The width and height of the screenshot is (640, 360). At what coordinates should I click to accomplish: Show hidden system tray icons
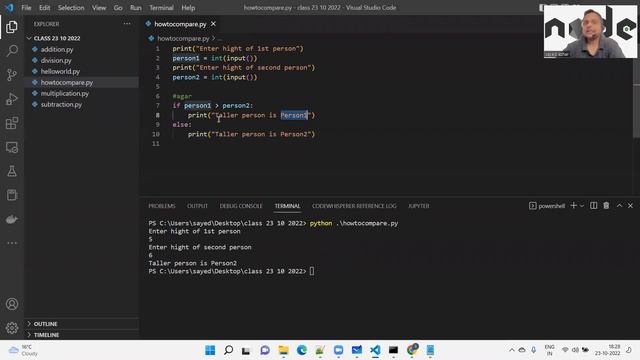pyautogui.click(x=511, y=350)
